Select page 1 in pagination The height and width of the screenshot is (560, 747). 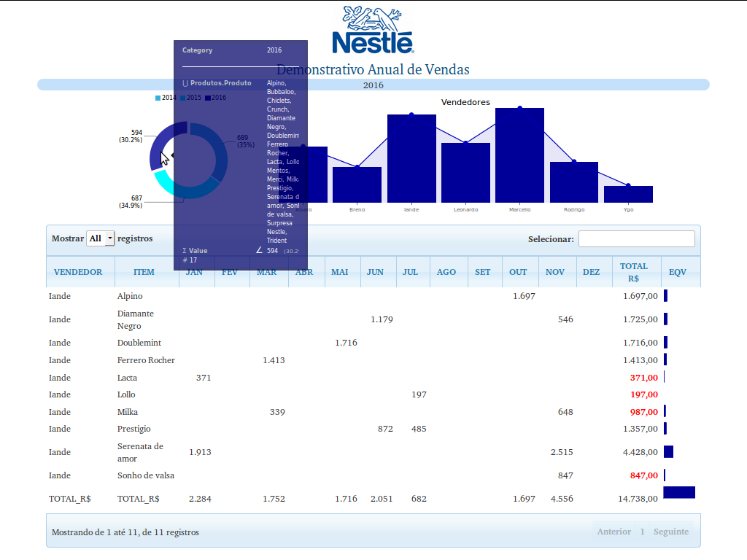point(642,532)
